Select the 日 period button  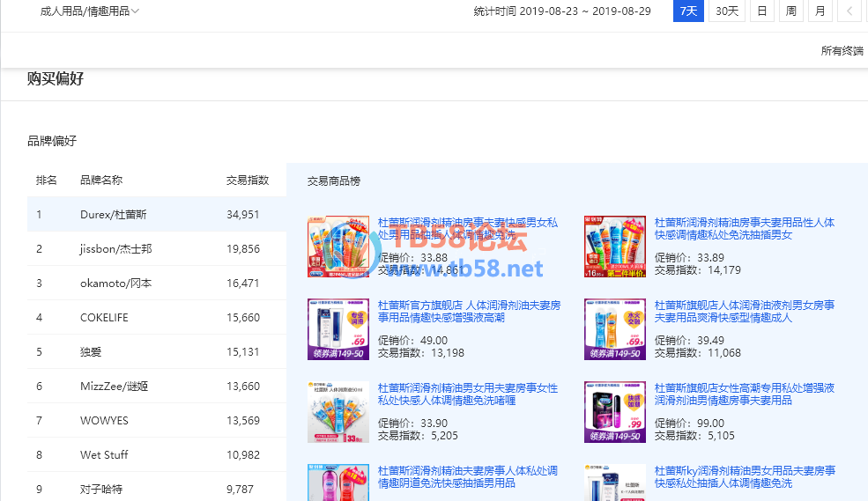(761, 11)
